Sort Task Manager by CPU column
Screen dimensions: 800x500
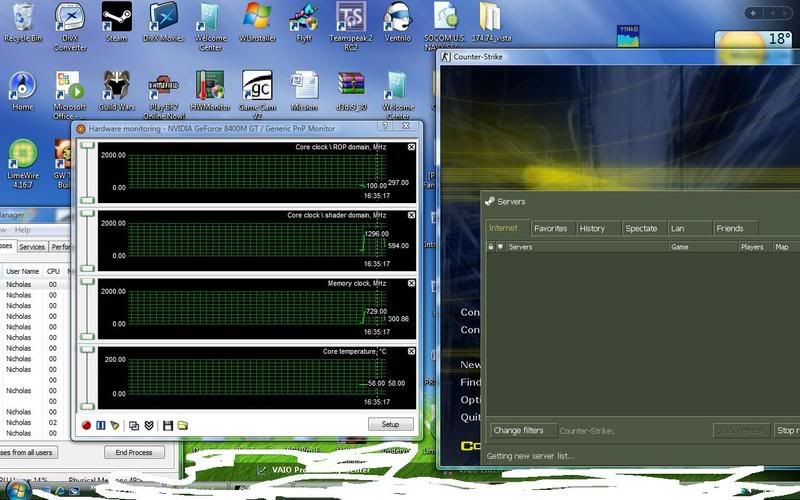[53, 271]
